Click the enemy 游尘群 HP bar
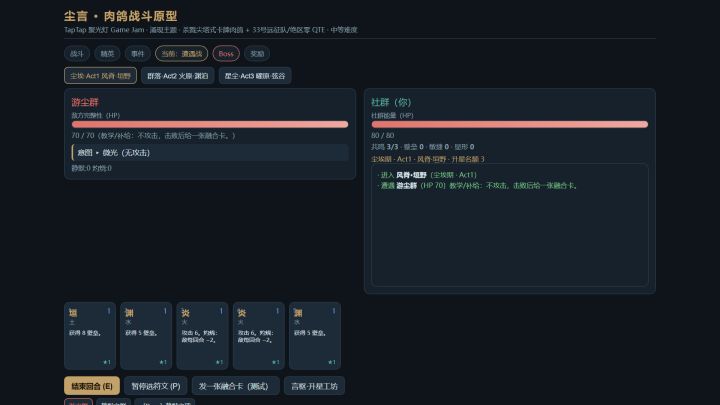Screen dimensions: 720x405 tap(210, 124)
